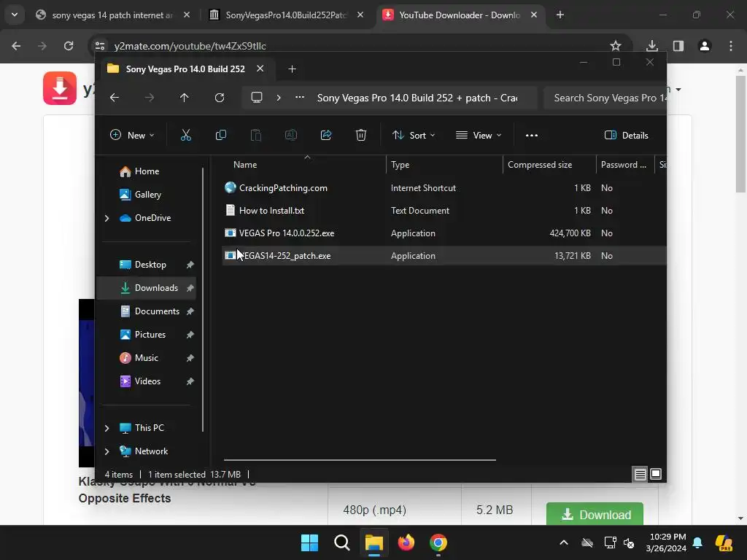Switch to details list view icon in status bar
Screen dimensions: 747x560
tap(640, 474)
